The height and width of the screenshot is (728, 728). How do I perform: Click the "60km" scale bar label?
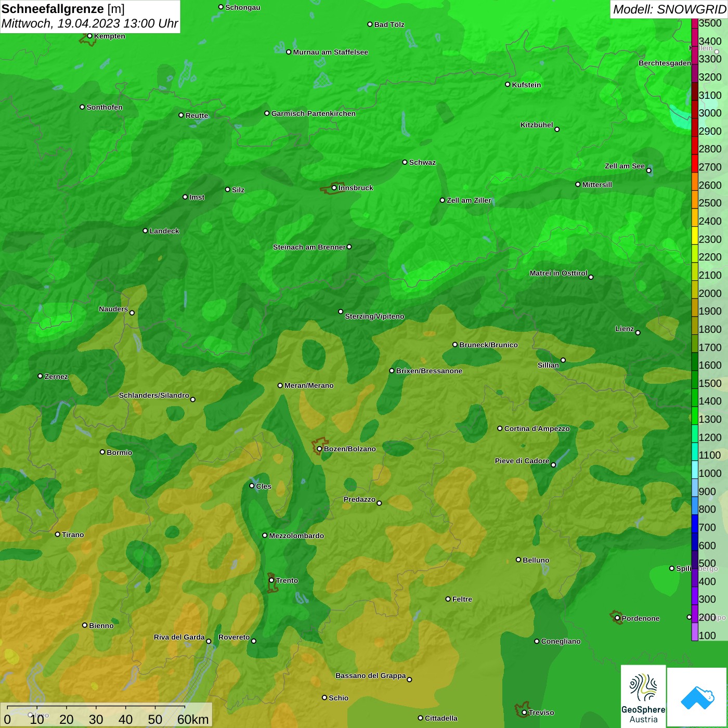pyautogui.click(x=193, y=719)
